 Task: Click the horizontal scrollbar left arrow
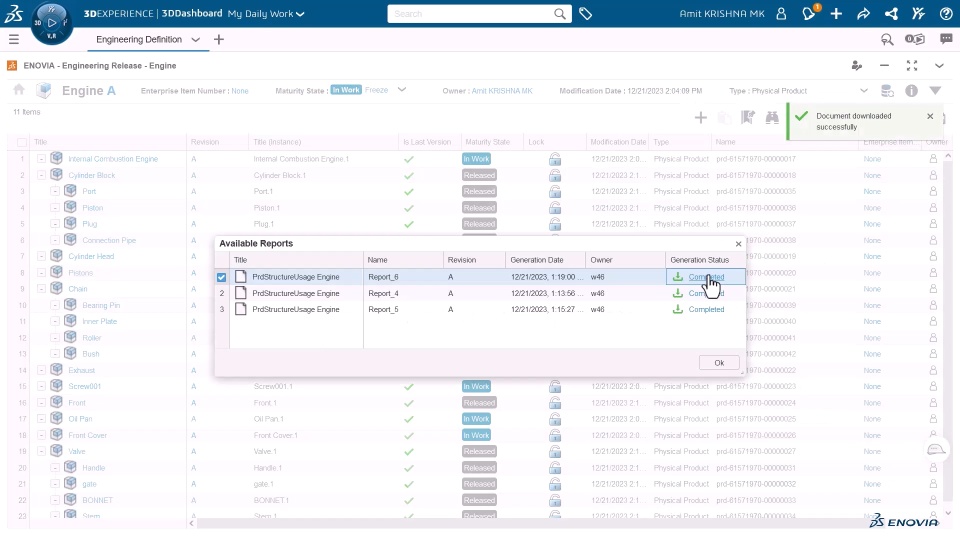point(192,523)
